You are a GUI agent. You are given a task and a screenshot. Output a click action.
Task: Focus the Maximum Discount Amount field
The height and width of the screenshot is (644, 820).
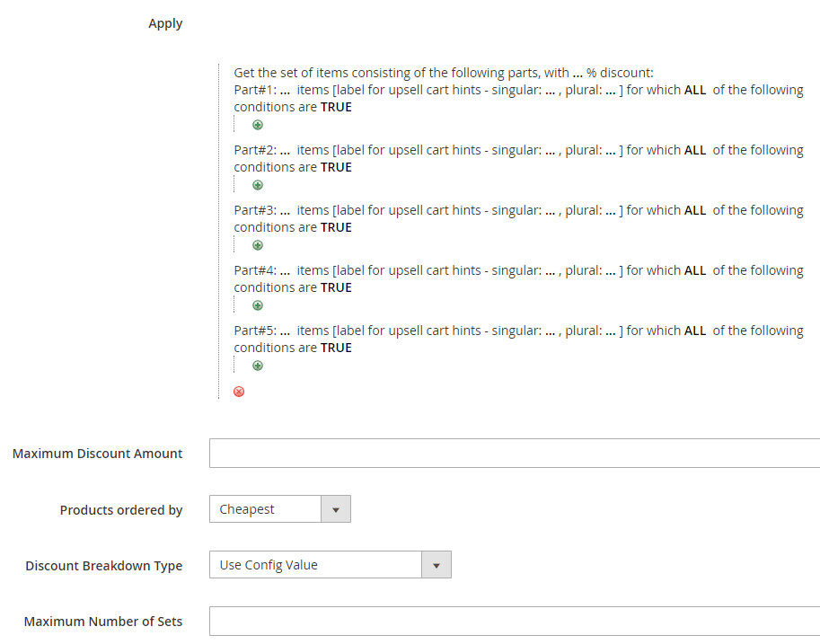[x=515, y=453]
